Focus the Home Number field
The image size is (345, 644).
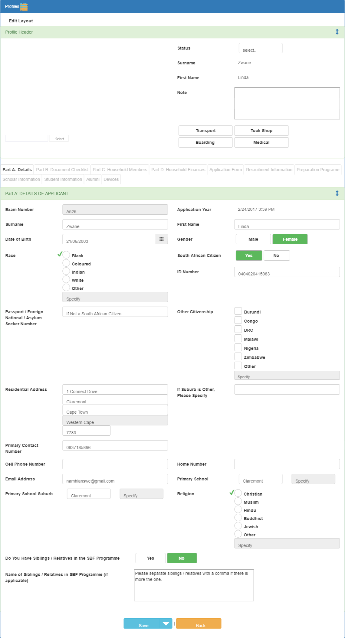tap(287, 464)
